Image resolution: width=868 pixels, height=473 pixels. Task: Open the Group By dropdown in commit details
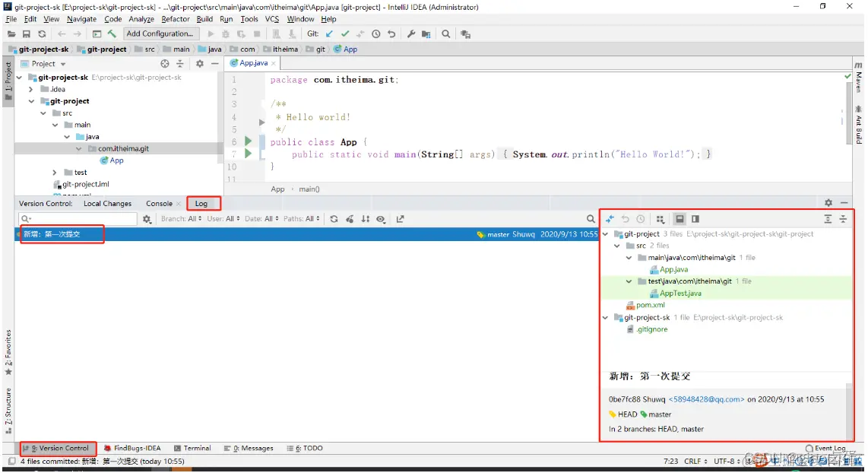(x=660, y=219)
